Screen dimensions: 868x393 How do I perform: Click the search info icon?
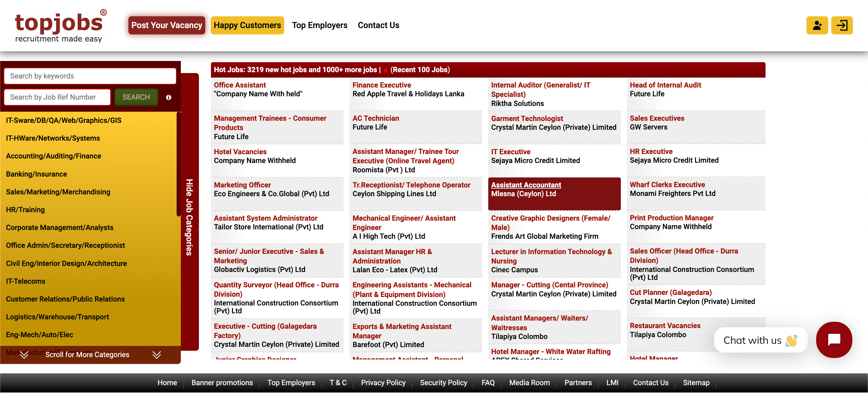coord(168,97)
